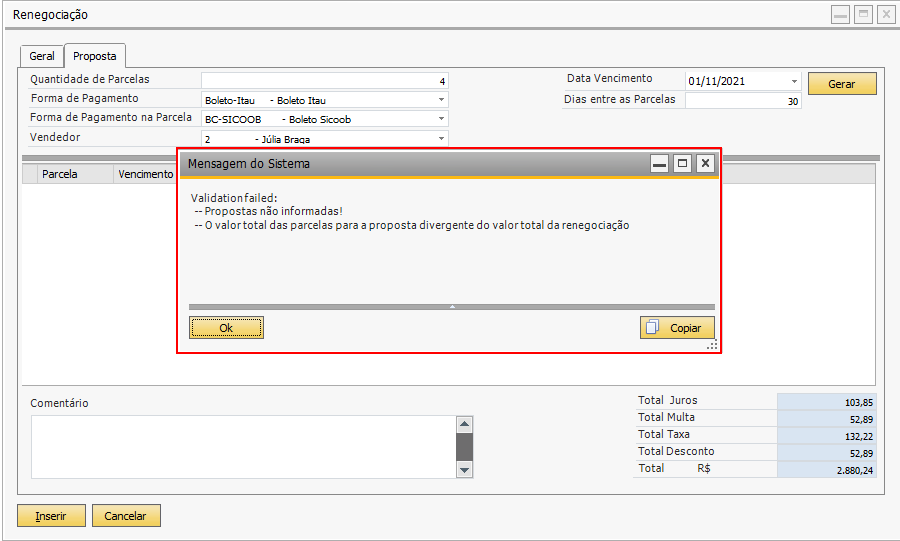The width and height of the screenshot is (900, 541).
Task: Click the Total Multa value 52,89
Action: pos(827,419)
